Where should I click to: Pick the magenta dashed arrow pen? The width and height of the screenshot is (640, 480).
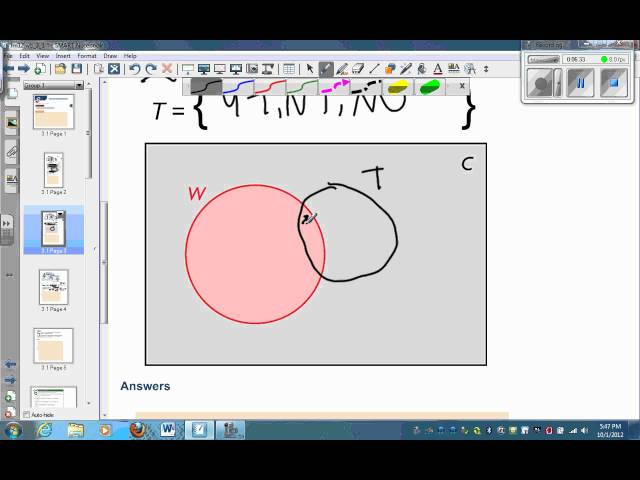(x=334, y=87)
